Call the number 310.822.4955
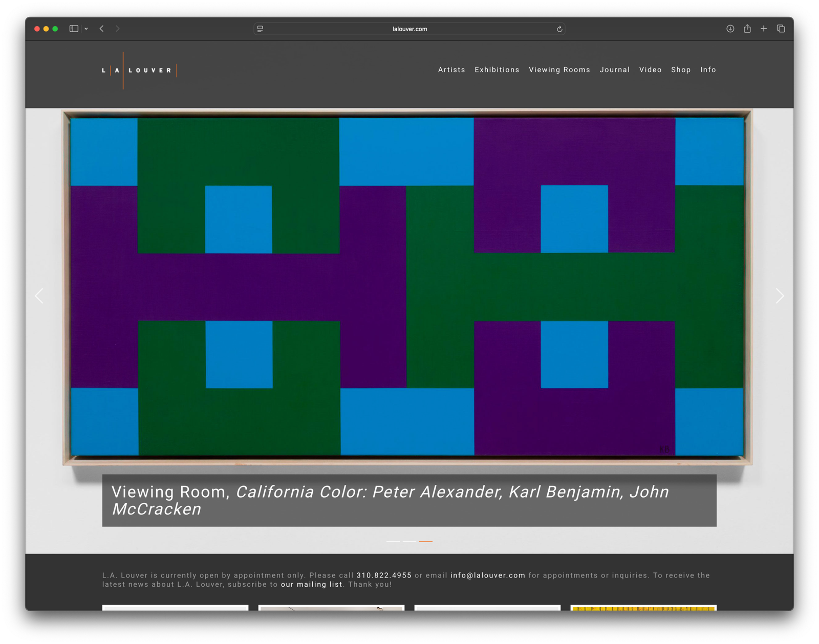This screenshot has width=819, height=644. pyautogui.click(x=384, y=575)
